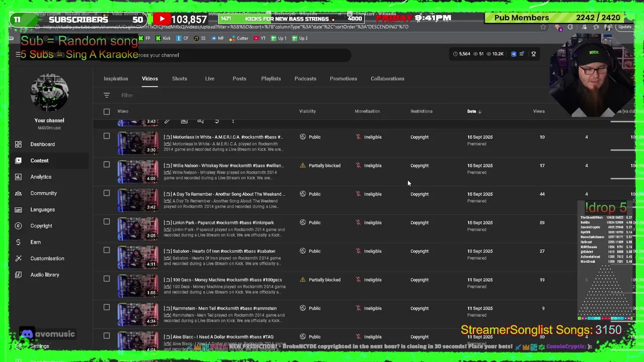Switch to the Shorts tab
The width and height of the screenshot is (644, 362).
(x=180, y=78)
